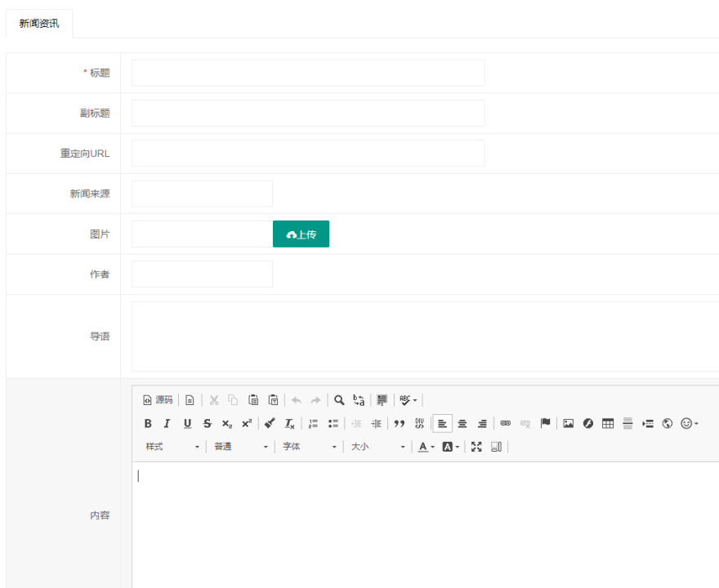The height and width of the screenshot is (588, 719).
Task: Click into the 标题 title input field
Action: (308, 73)
